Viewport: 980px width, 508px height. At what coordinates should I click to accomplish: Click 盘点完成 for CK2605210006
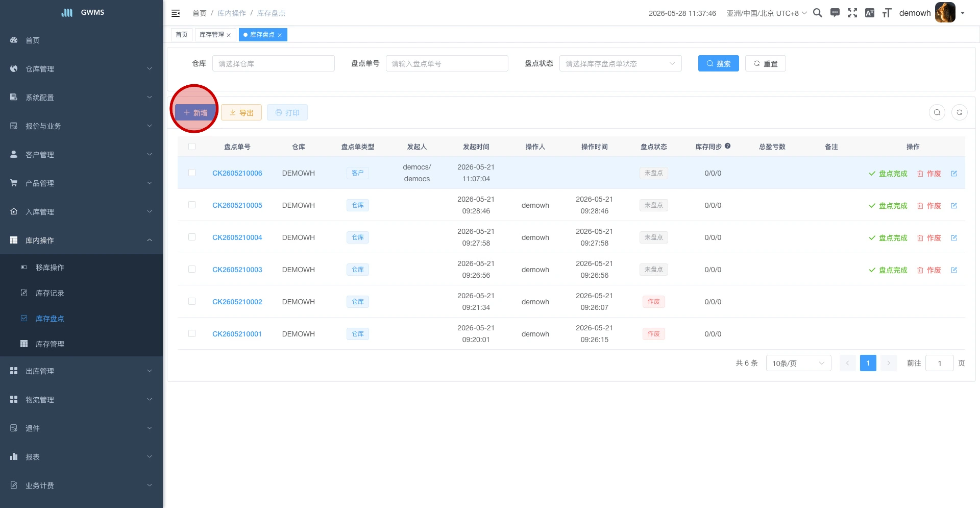(x=888, y=174)
